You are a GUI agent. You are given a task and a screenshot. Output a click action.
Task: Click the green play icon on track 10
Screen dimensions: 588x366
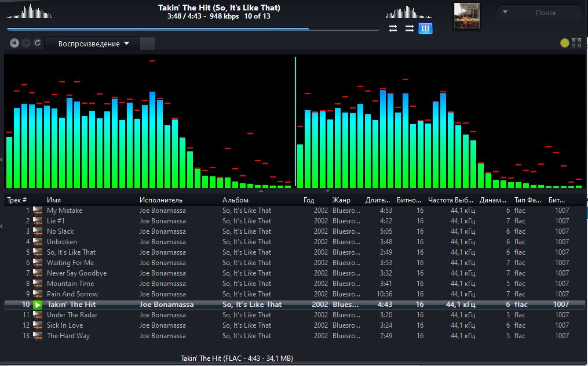click(38, 305)
